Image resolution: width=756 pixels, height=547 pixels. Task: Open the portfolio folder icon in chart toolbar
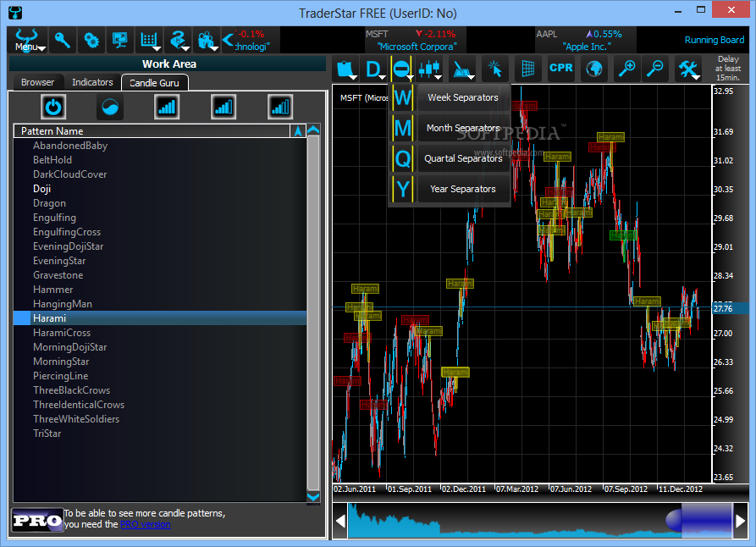(x=345, y=69)
